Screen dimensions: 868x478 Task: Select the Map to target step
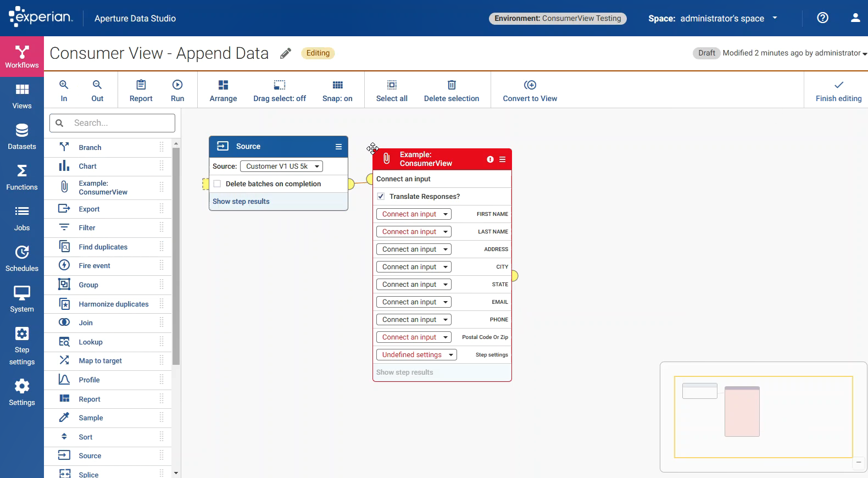[x=108, y=360]
